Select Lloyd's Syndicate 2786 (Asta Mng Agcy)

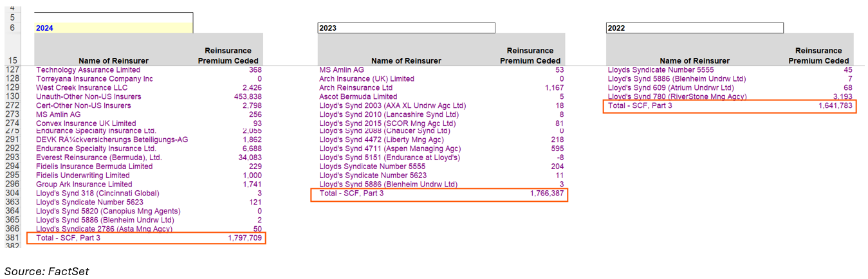click(x=104, y=229)
